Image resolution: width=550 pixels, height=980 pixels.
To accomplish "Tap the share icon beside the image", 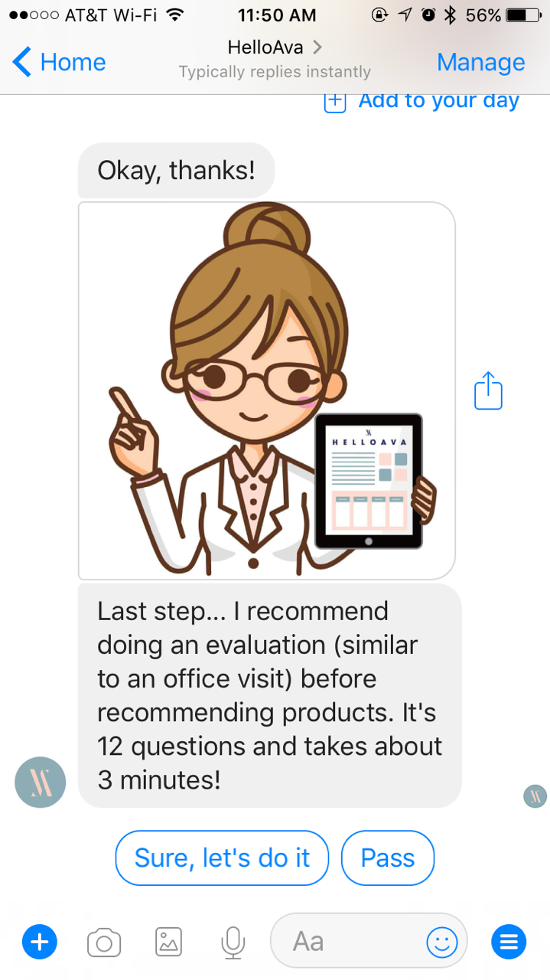I will click(x=488, y=390).
